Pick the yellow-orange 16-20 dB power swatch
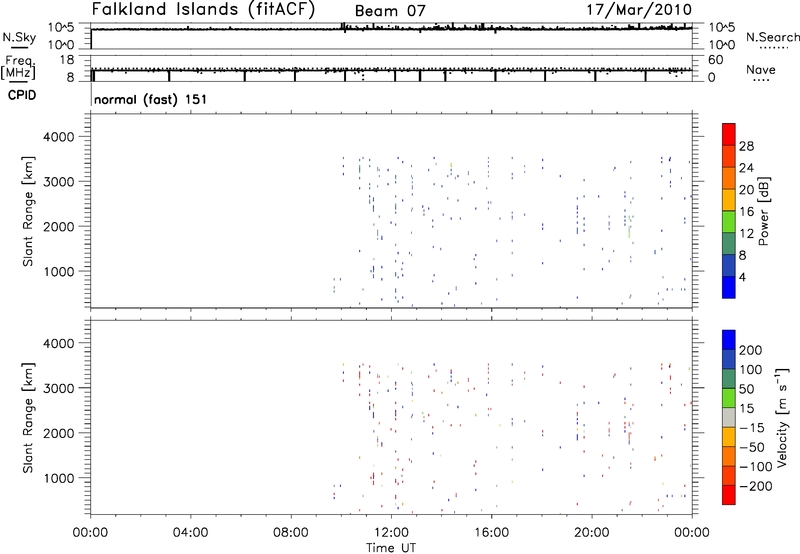 [729, 199]
